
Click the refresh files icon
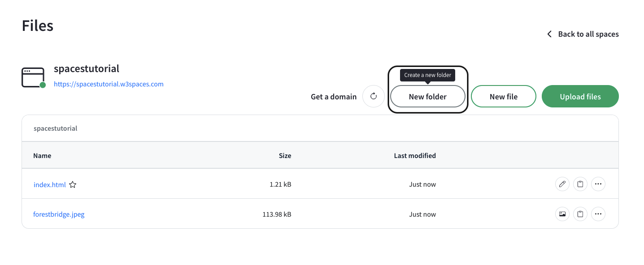(x=374, y=96)
